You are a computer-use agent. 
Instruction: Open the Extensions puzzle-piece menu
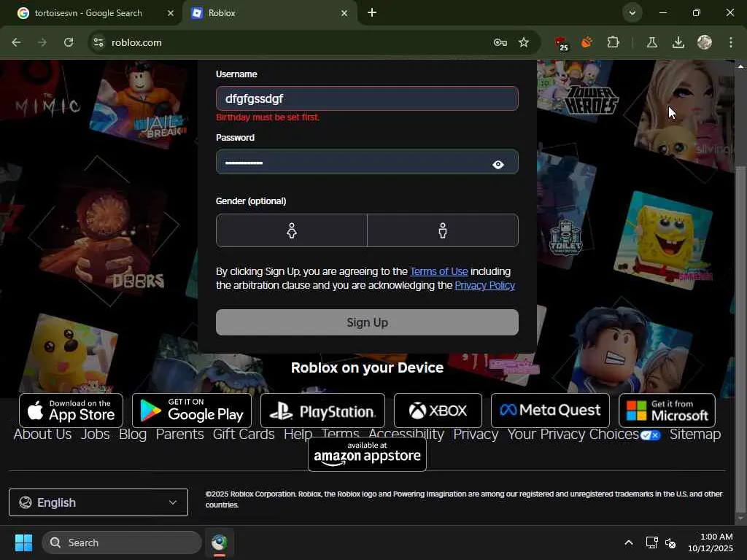613,42
